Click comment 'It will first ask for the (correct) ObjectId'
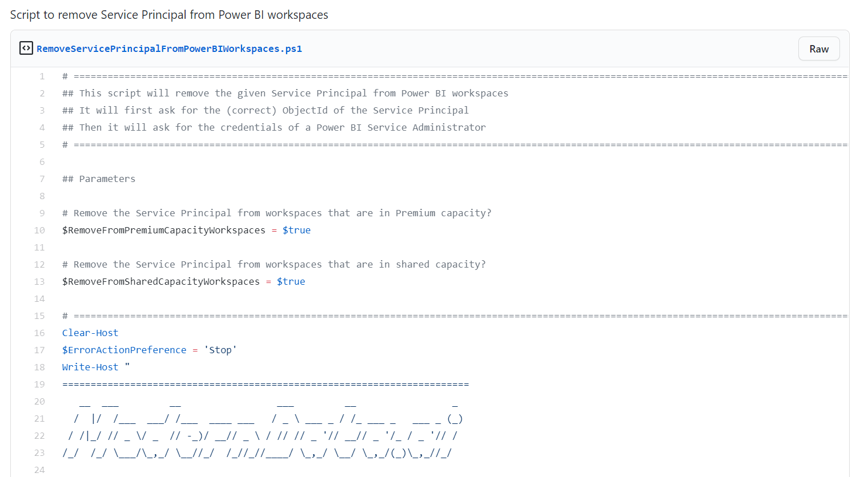Viewport: 868px width, 477px height. [x=266, y=111]
